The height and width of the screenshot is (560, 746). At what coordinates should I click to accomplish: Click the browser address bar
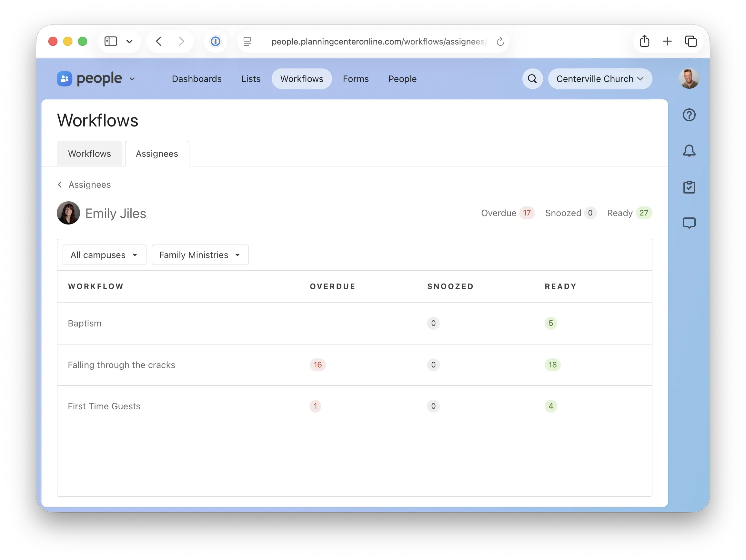click(378, 42)
